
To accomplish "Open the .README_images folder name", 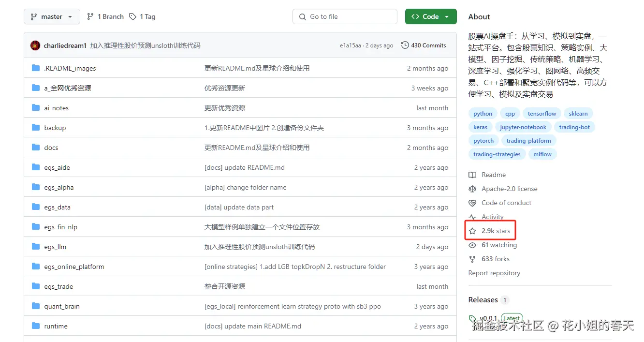I will point(70,68).
